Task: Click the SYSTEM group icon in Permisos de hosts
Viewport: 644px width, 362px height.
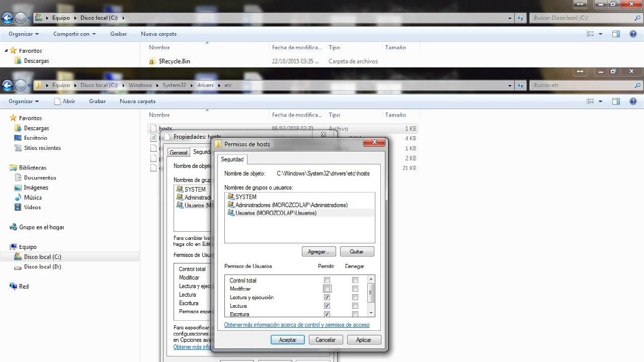Action: click(x=231, y=197)
